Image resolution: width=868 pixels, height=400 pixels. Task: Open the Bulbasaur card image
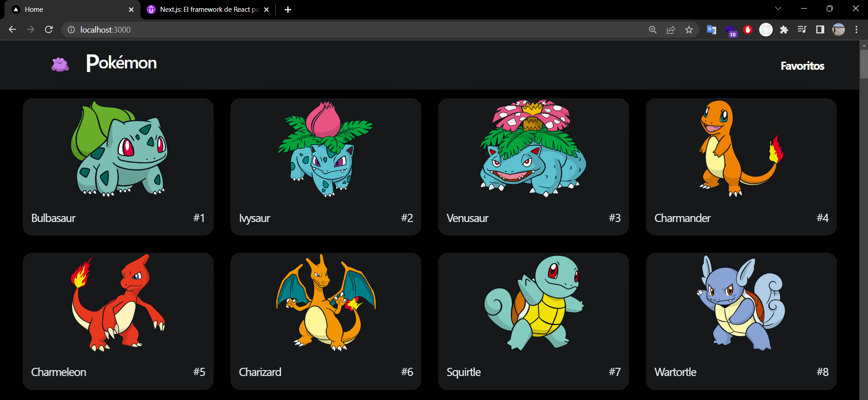pyautogui.click(x=119, y=149)
